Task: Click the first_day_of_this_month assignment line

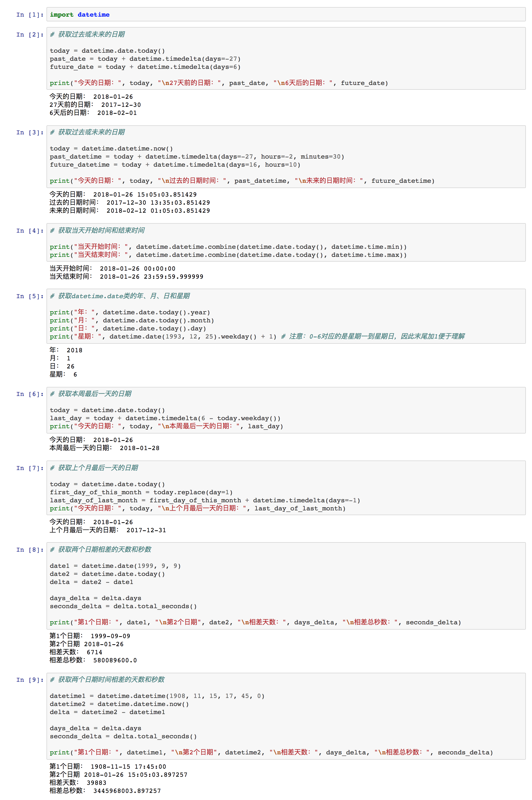Action: (141, 493)
